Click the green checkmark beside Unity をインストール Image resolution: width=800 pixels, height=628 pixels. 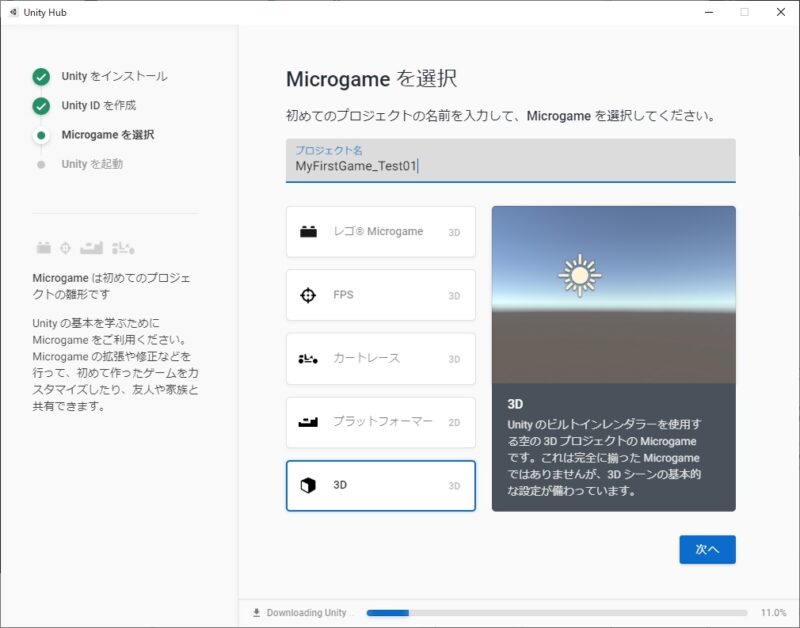(x=41, y=77)
